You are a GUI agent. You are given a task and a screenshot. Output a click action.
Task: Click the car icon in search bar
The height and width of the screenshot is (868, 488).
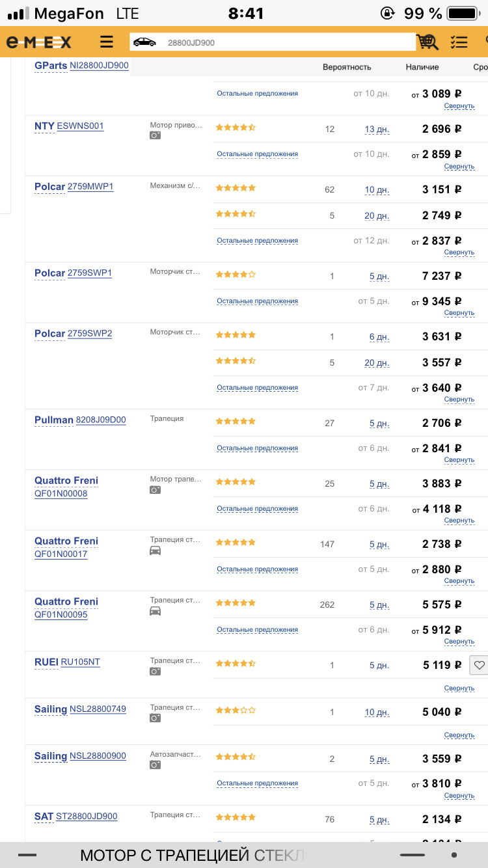pos(144,42)
